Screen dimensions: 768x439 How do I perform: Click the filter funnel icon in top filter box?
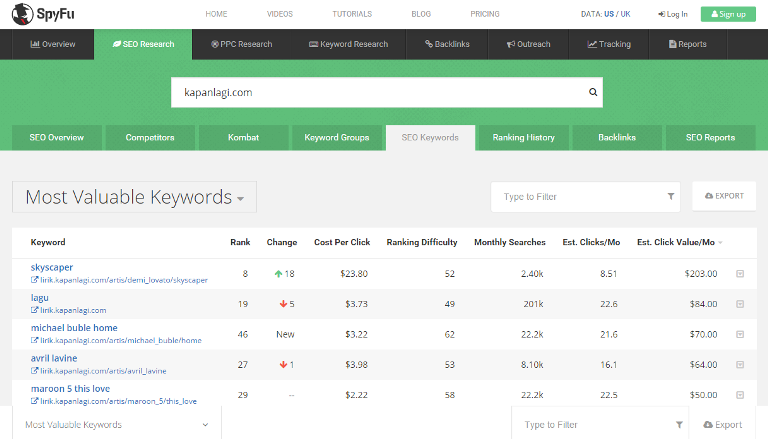coord(671,196)
